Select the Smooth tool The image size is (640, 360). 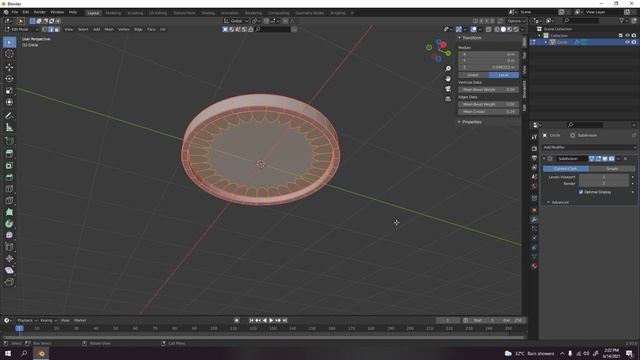coord(9,235)
